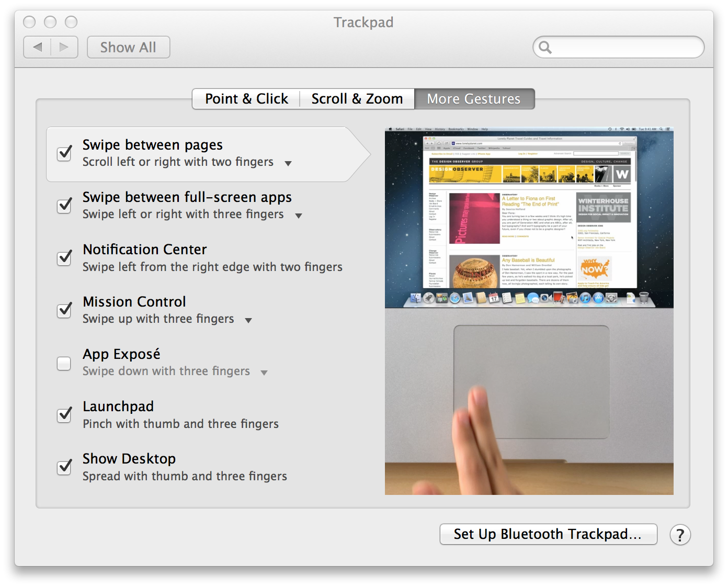728x587 pixels.
Task: Click the gesture demonstration video preview
Action: (x=529, y=311)
